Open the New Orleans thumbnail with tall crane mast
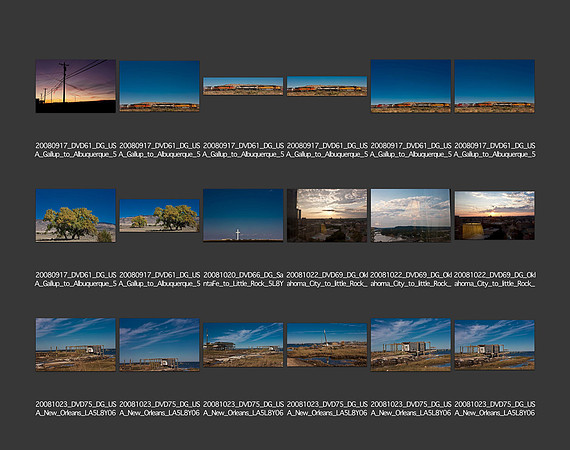Image resolution: width=570 pixels, height=450 pixels. 327,345
